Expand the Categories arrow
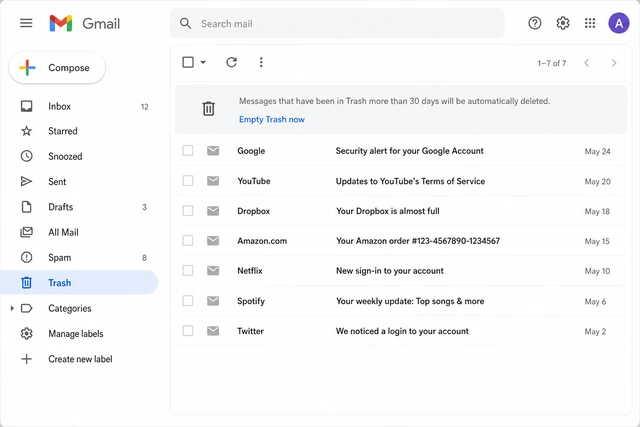640x427 pixels. click(x=12, y=308)
